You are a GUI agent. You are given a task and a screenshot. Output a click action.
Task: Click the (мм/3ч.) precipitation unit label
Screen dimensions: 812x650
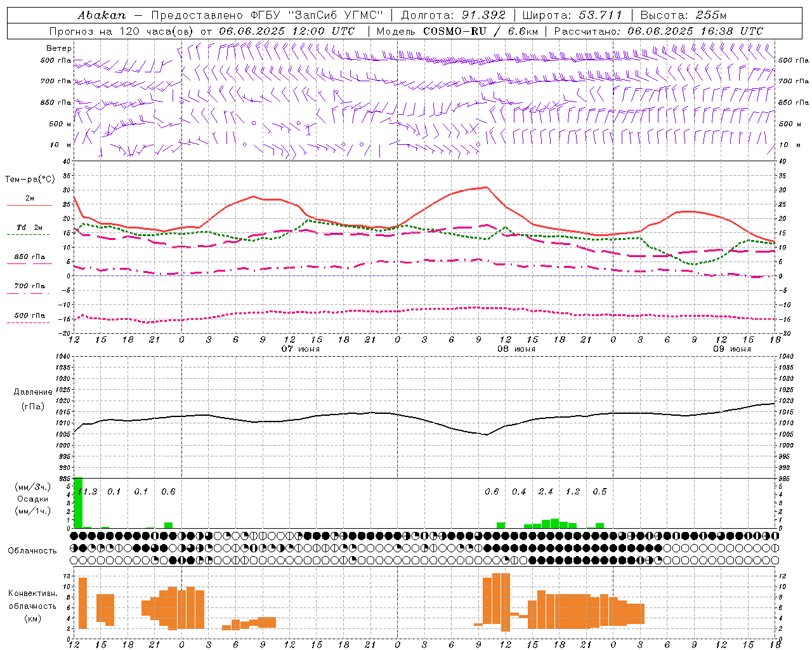33,487
